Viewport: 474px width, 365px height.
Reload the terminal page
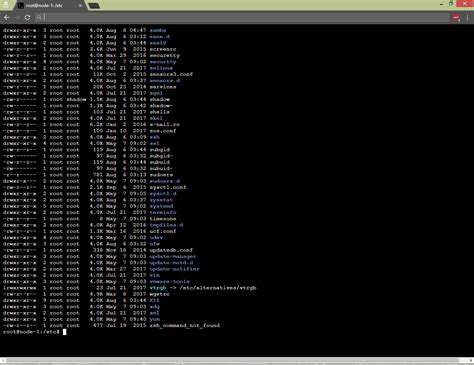click(27, 17)
